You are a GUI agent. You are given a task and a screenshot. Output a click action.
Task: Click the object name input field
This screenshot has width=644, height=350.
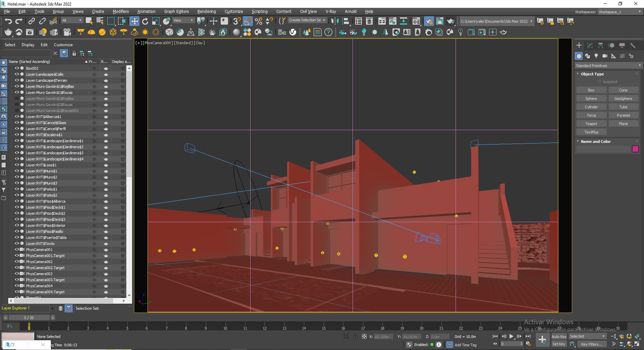point(603,149)
